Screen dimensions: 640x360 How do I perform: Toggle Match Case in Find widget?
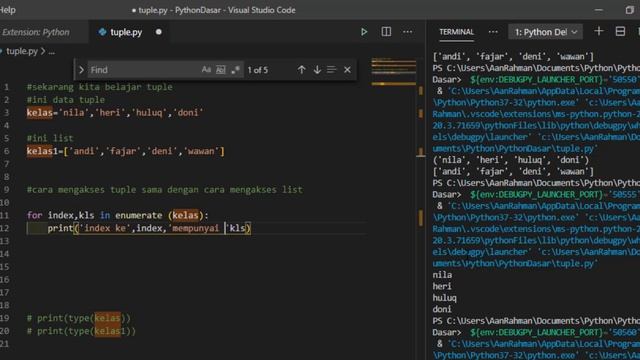(206, 70)
